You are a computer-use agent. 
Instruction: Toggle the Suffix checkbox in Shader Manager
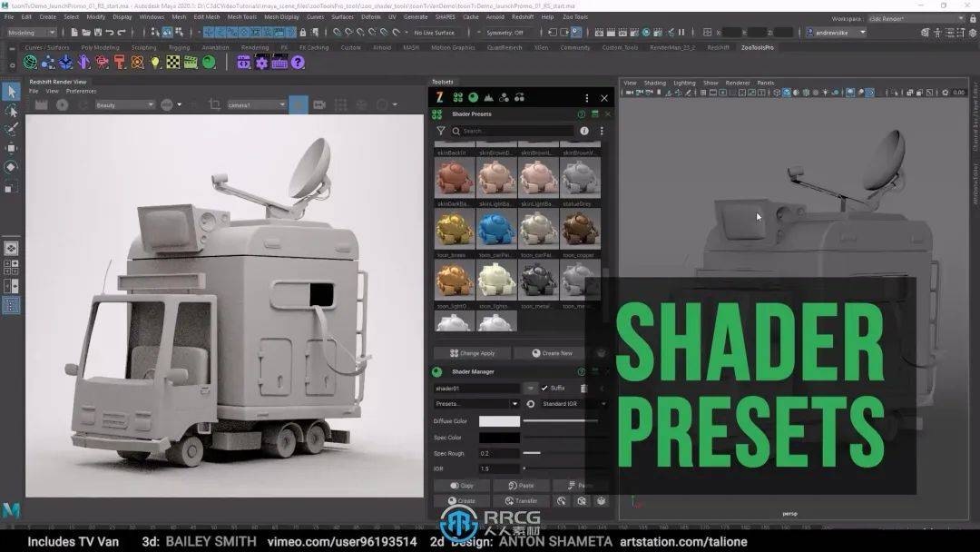544,388
